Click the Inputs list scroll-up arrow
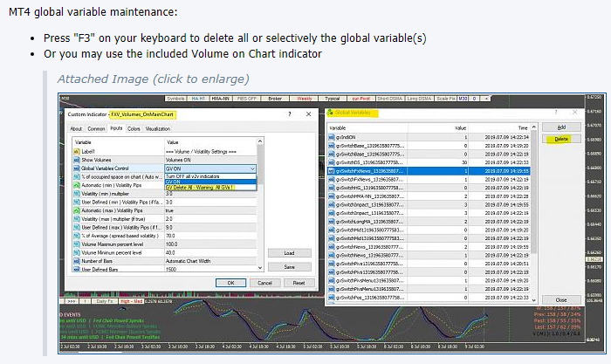 (x=260, y=141)
